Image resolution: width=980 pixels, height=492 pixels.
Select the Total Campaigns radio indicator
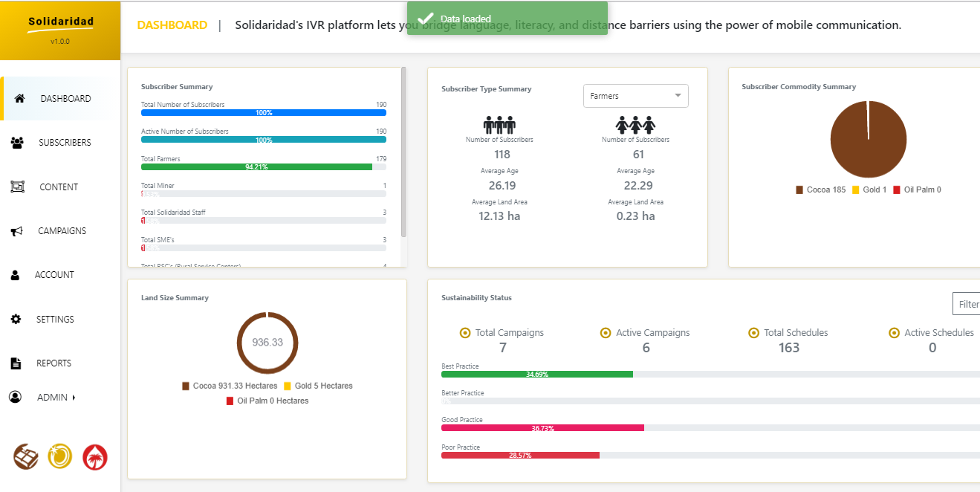(x=465, y=333)
